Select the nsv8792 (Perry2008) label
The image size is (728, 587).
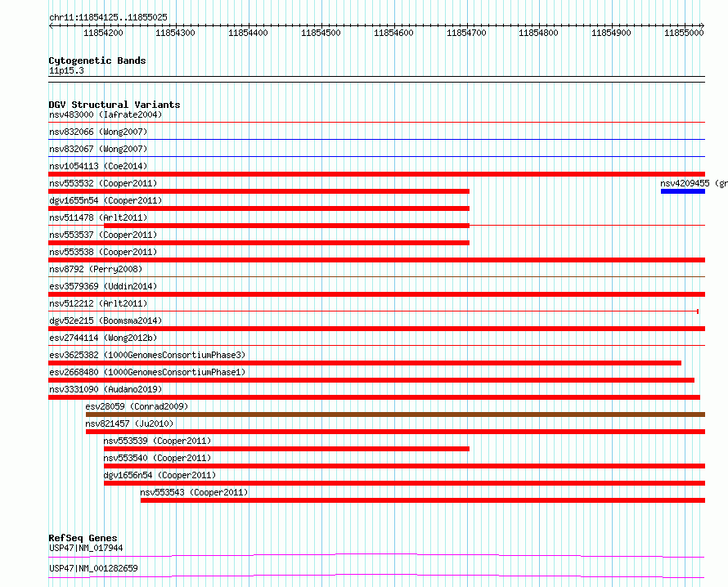click(96, 269)
